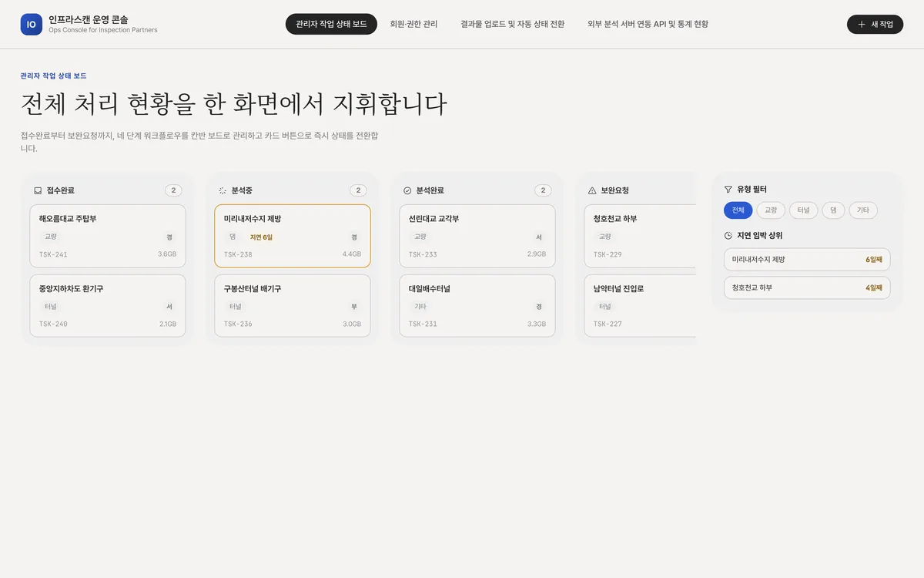Go to 결과물 업로드 및 자동 상태 전환
This screenshot has height=578, width=924.
point(513,24)
